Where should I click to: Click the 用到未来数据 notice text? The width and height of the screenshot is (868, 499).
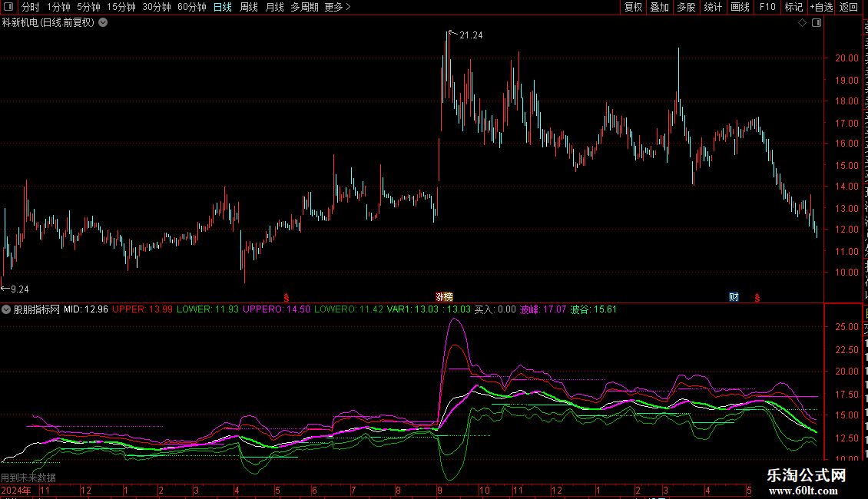point(28,478)
